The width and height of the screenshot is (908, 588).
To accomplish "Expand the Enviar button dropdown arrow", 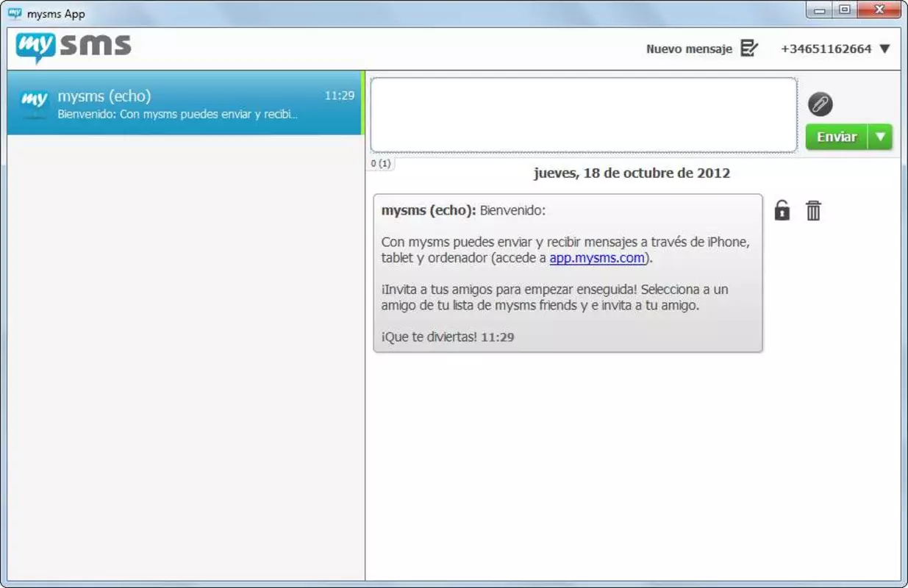I will tap(880, 137).
